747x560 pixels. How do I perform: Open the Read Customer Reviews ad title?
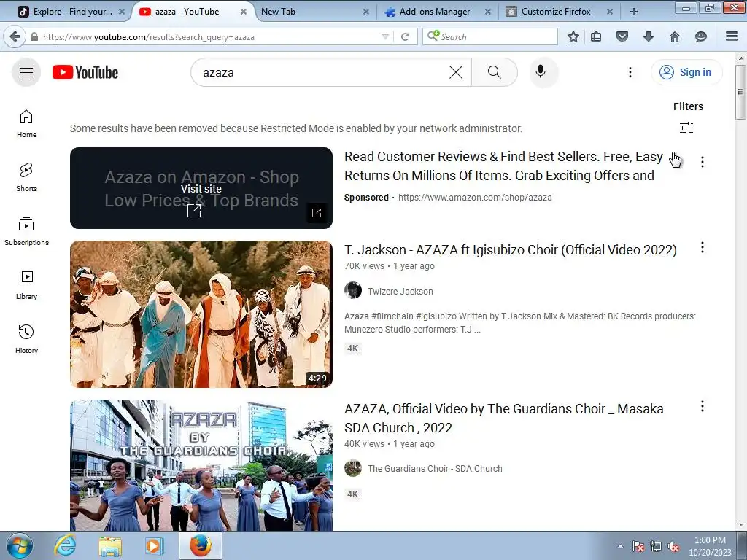(x=503, y=166)
